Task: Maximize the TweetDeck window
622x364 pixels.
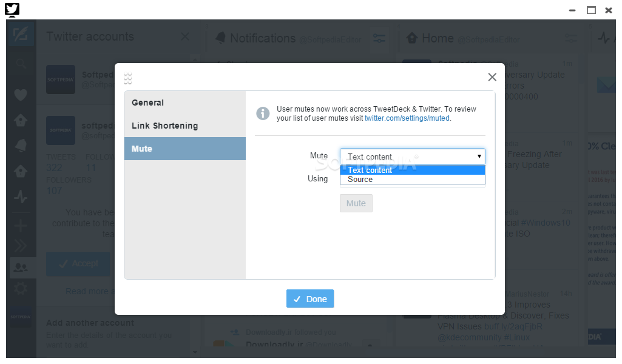Action: pyautogui.click(x=591, y=10)
